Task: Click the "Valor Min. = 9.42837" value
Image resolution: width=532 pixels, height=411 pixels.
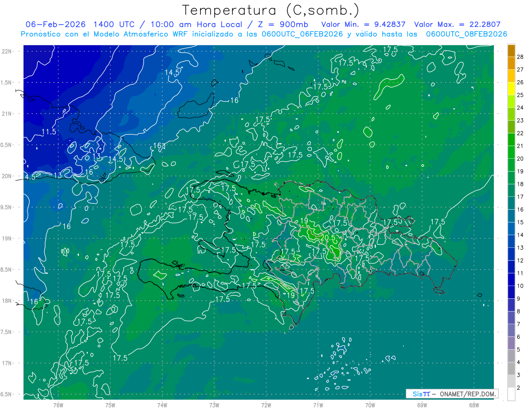Action: coord(364,24)
